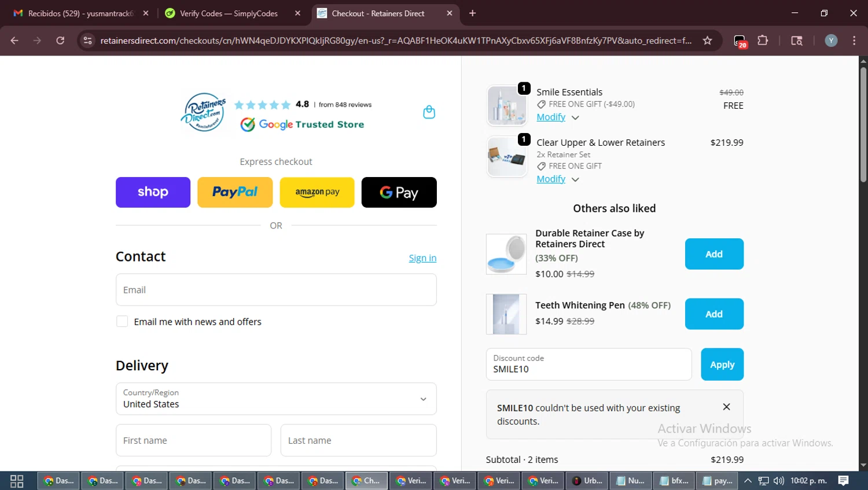Click the Retainers Direct logo

pos(203,112)
